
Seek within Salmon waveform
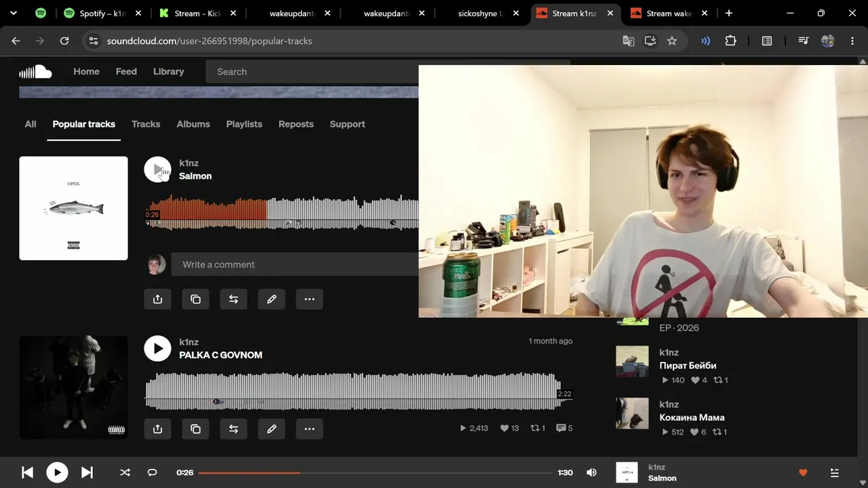[x=282, y=212]
